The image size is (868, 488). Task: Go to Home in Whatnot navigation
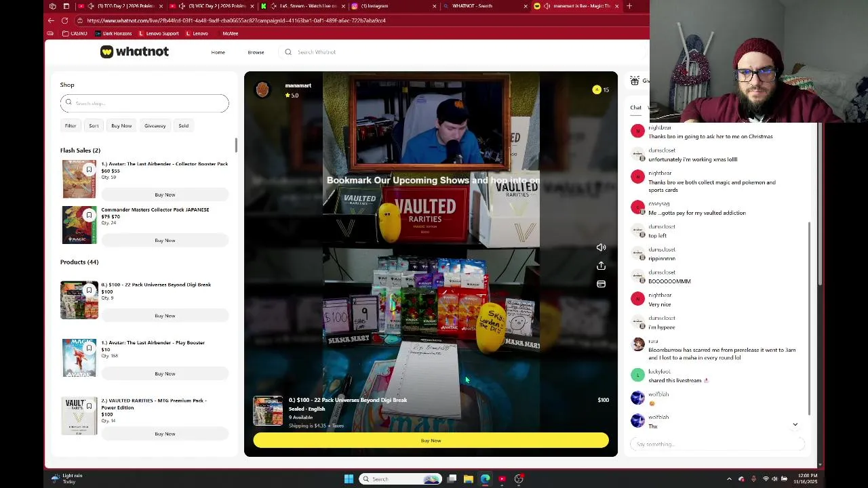point(218,52)
